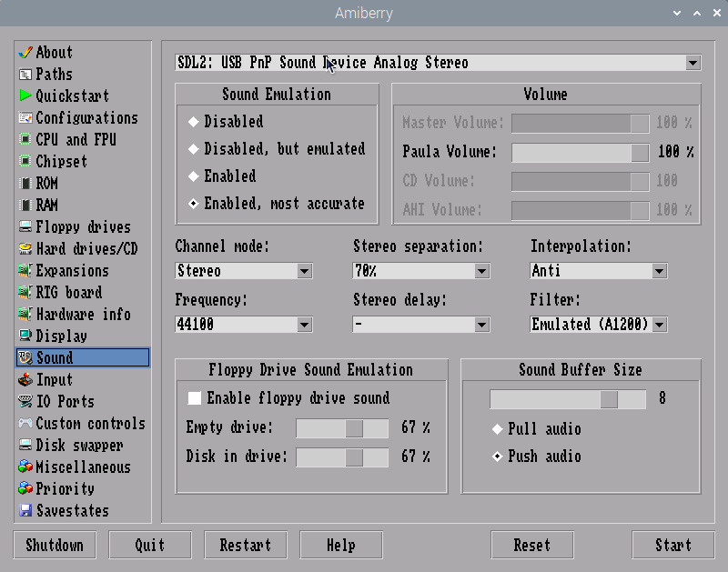The height and width of the screenshot is (572, 728).
Task: Click the Miscellaneous cubes icon
Action: (25, 467)
